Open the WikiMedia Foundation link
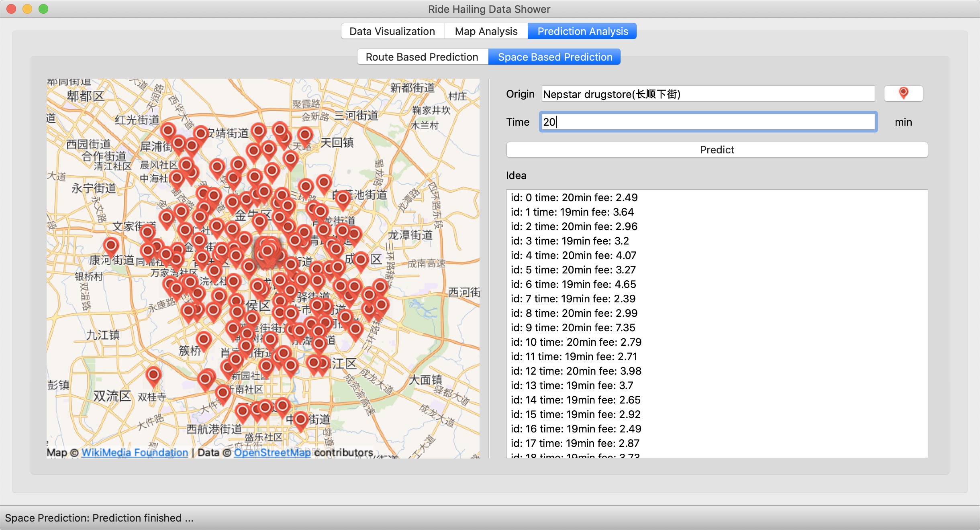980x530 pixels. (x=135, y=453)
